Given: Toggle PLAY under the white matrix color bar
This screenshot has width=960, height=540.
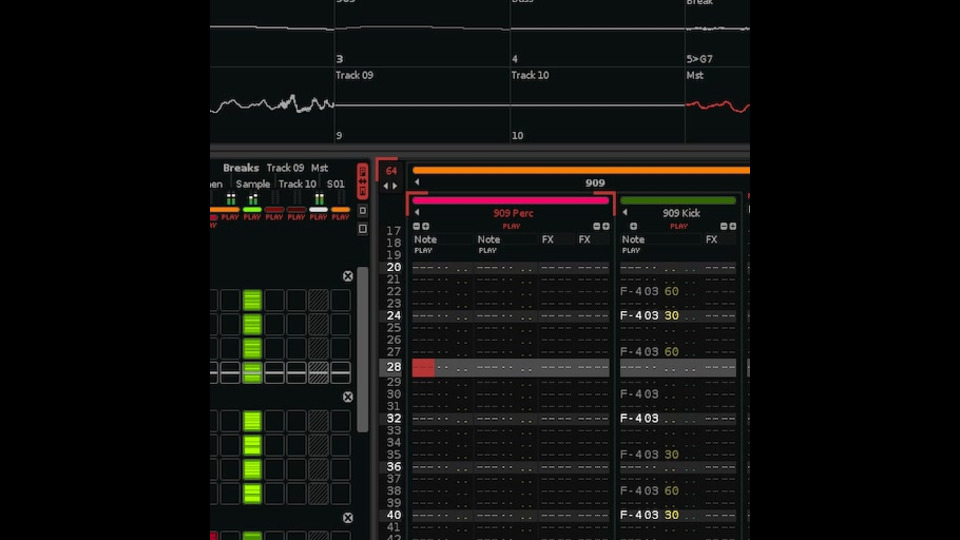Looking at the screenshot, I should pyautogui.click(x=318, y=217).
